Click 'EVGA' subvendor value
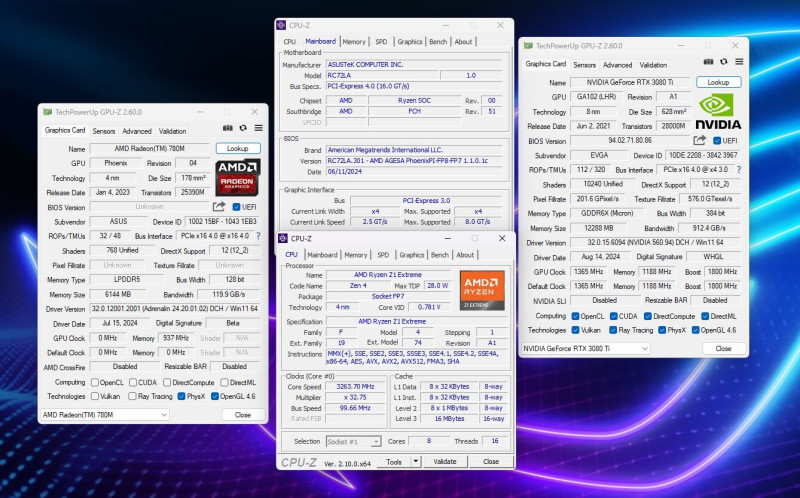 coord(599,155)
